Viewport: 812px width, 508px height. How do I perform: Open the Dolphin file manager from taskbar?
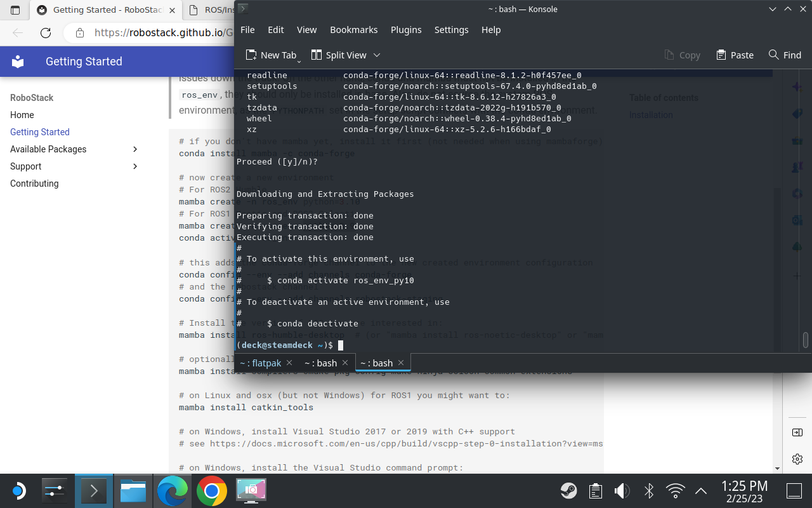[133, 491]
